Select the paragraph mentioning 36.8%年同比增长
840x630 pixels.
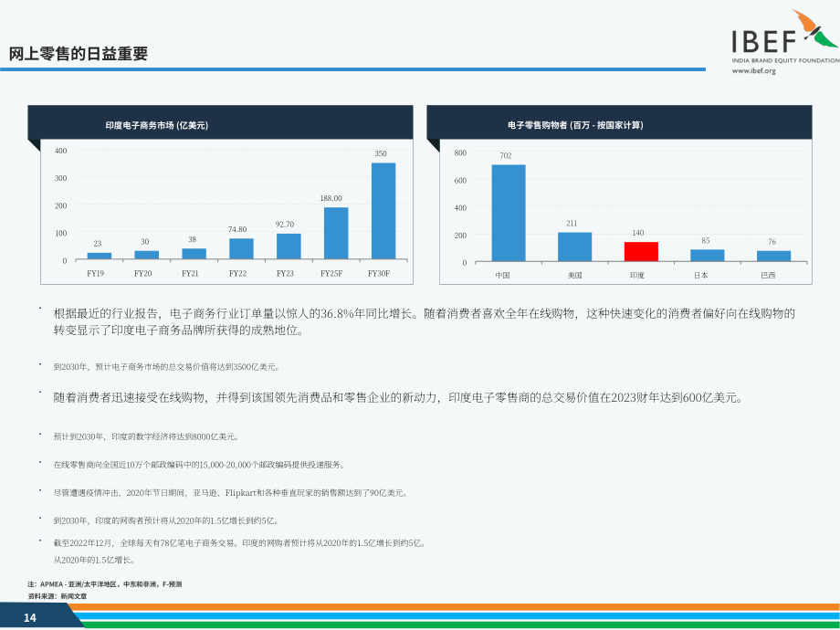coord(425,321)
